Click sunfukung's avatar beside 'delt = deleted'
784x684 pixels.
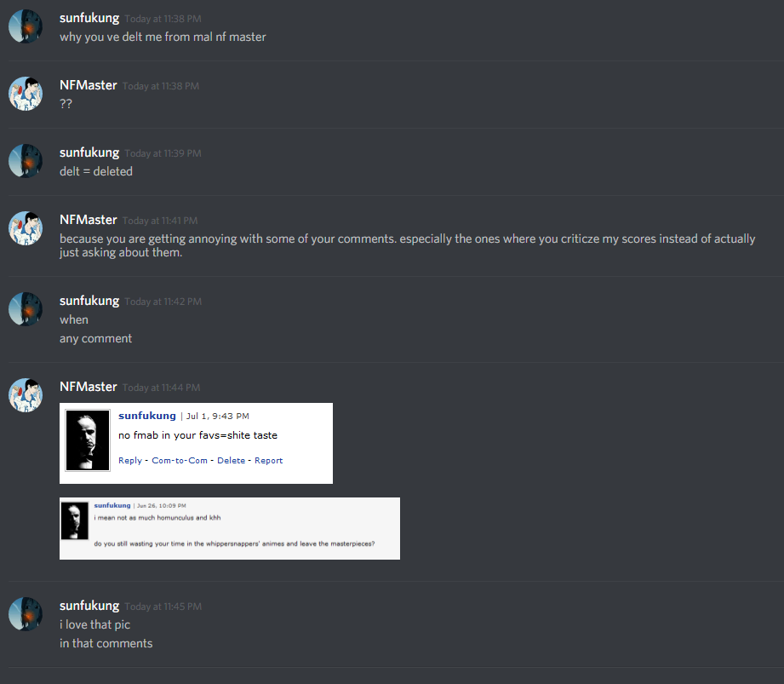coord(26,161)
